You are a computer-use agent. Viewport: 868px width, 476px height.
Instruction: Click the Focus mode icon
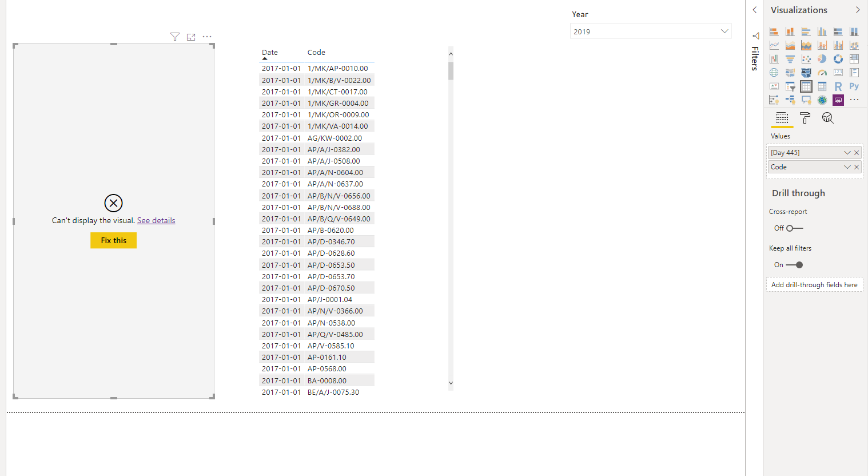click(x=191, y=37)
